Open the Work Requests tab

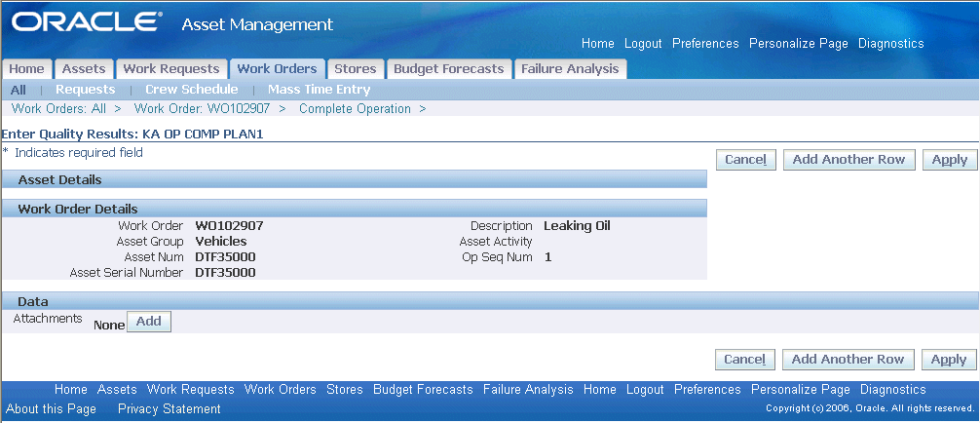point(171,69)
